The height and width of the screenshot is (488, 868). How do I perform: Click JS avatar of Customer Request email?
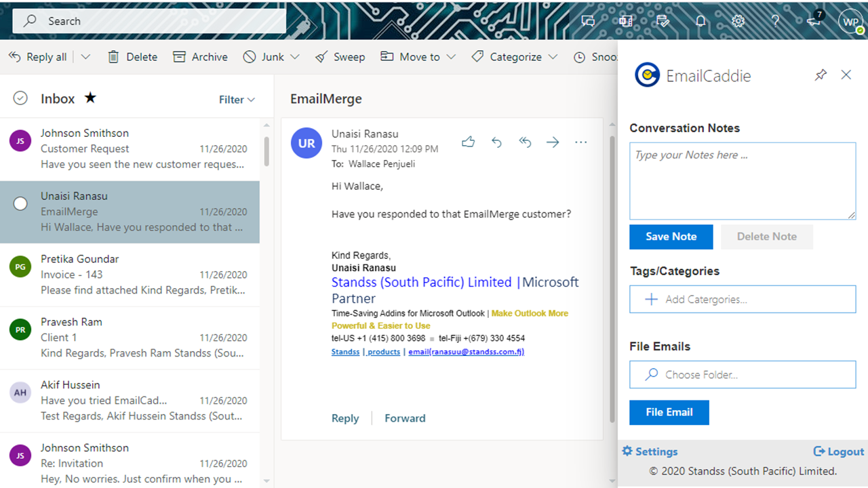(x=20, y=140)
